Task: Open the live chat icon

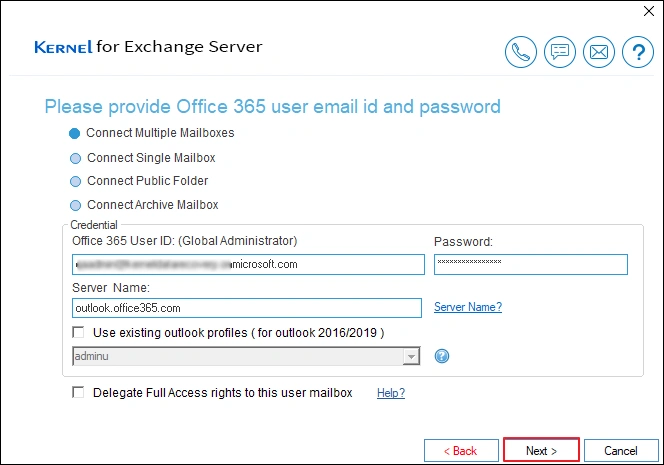Action: [x=559, y=52]
